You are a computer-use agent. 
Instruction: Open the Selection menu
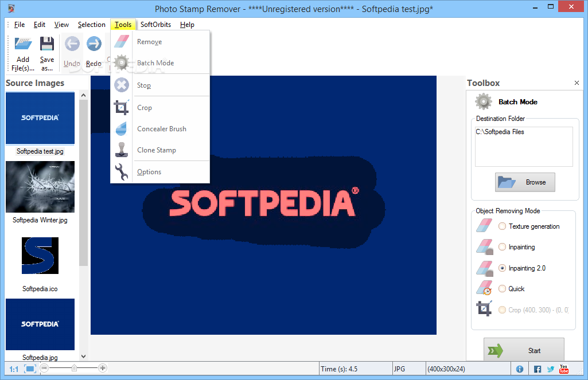click(92, 25)
